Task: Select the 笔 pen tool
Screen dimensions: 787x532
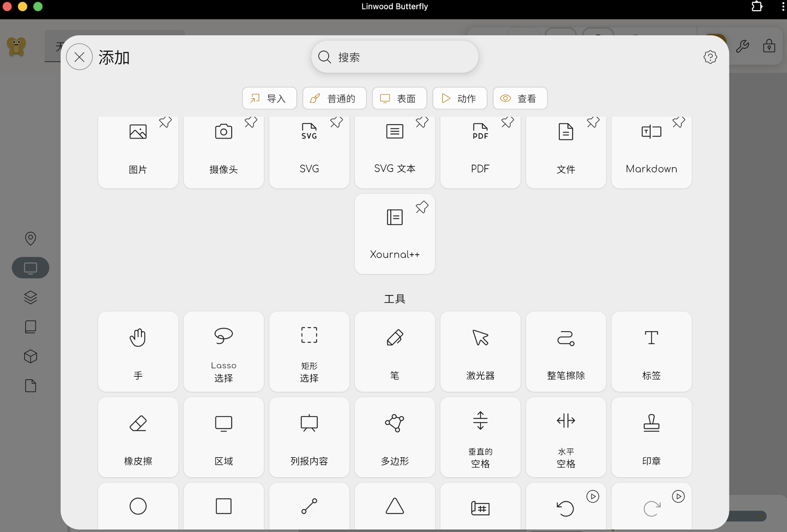Action: 394,352
